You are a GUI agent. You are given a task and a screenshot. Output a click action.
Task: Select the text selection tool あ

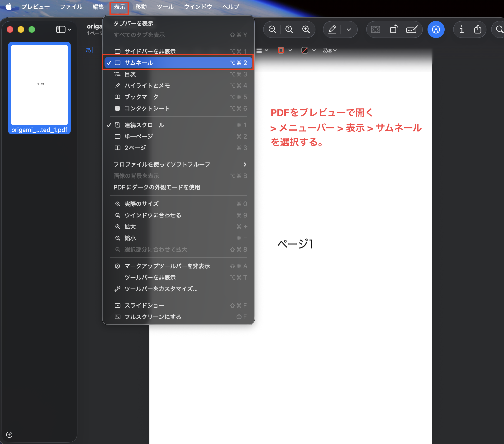[x=90, y=50]
